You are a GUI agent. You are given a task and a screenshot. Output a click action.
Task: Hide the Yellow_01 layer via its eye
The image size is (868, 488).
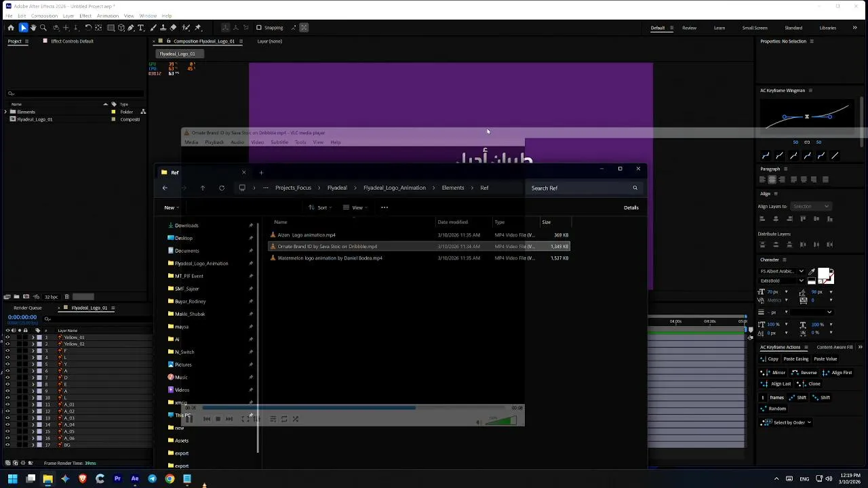[x=7, y=338]
